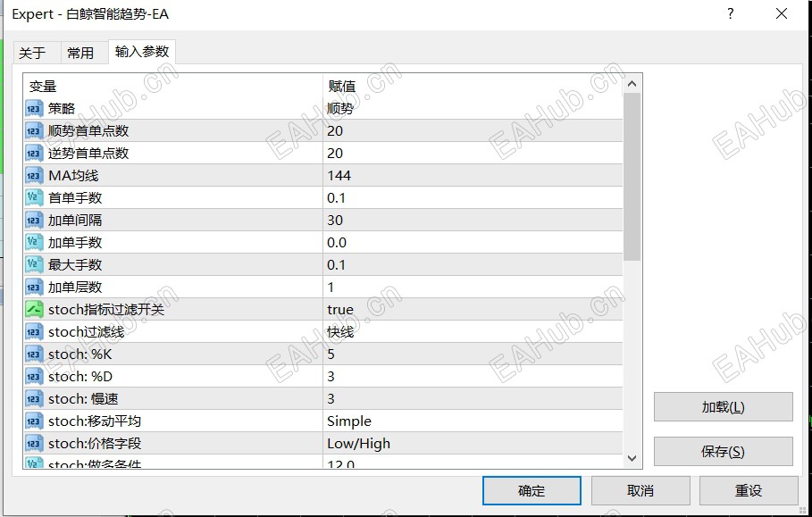This screenshot has height=517, width=812.
Task: Click the icon beside stoch: %K
Action: click(34, 354)
